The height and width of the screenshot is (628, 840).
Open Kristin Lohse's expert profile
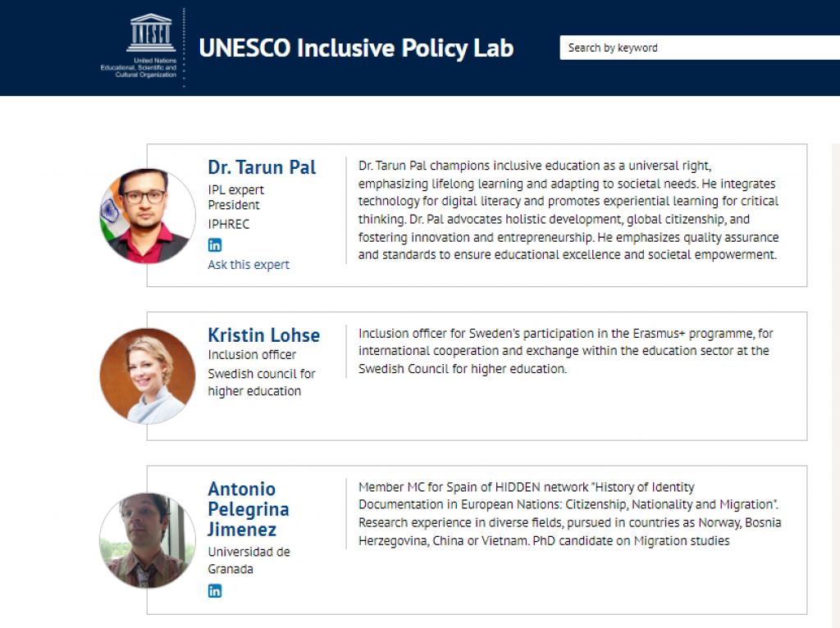pyautogui.click(x=263, y=335)
